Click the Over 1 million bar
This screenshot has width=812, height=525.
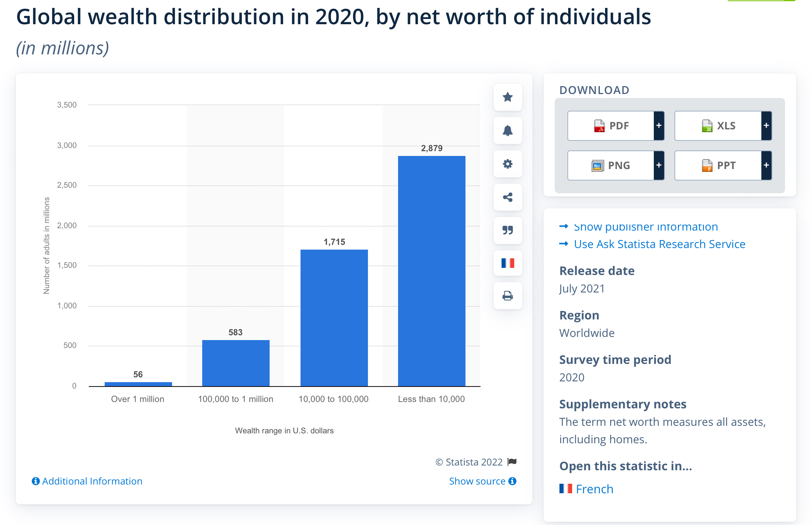(x=138, y=384)
